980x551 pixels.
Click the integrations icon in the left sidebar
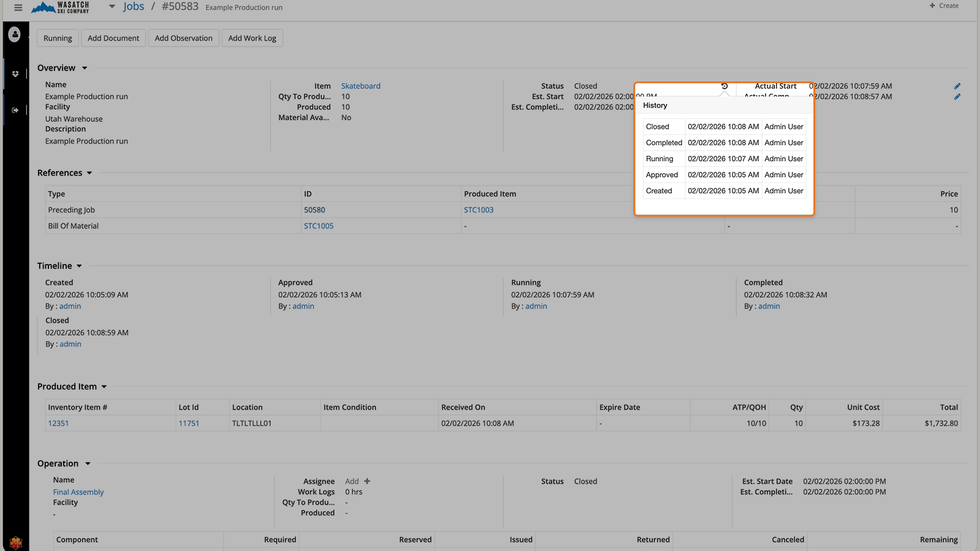pos(15,73)
